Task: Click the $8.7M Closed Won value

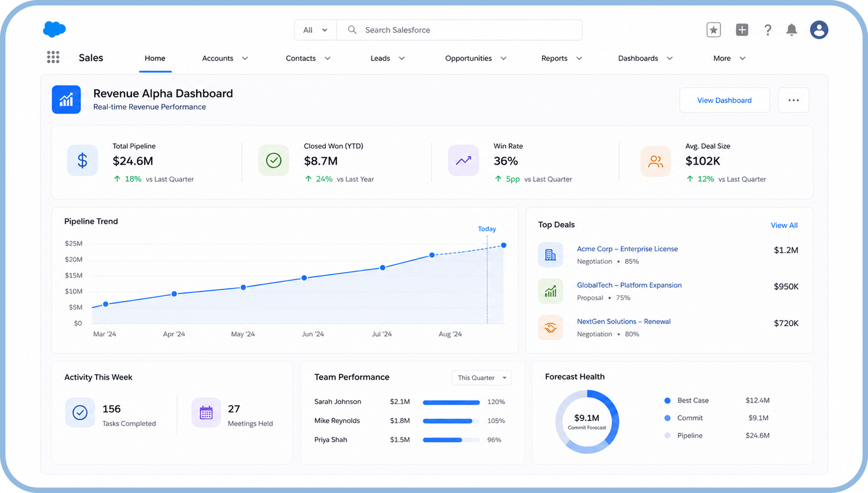Action: click(321, 161)
